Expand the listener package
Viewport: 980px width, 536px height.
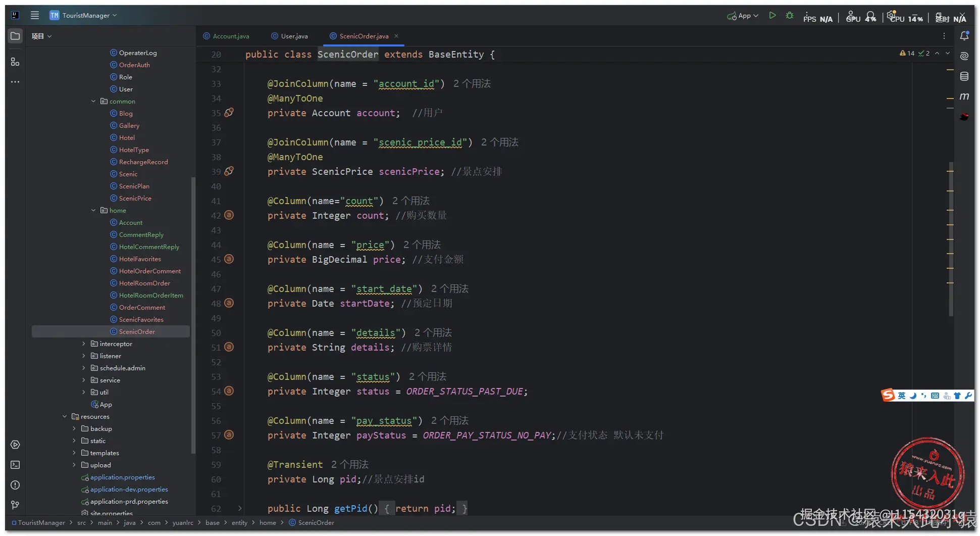pos(84,356)
